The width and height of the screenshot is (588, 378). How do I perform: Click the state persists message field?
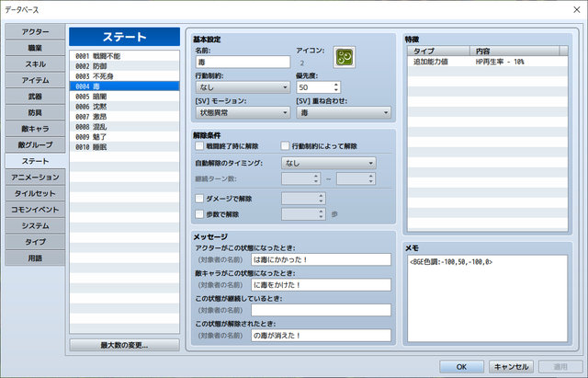pyautogui.click(x=321, y=310)
